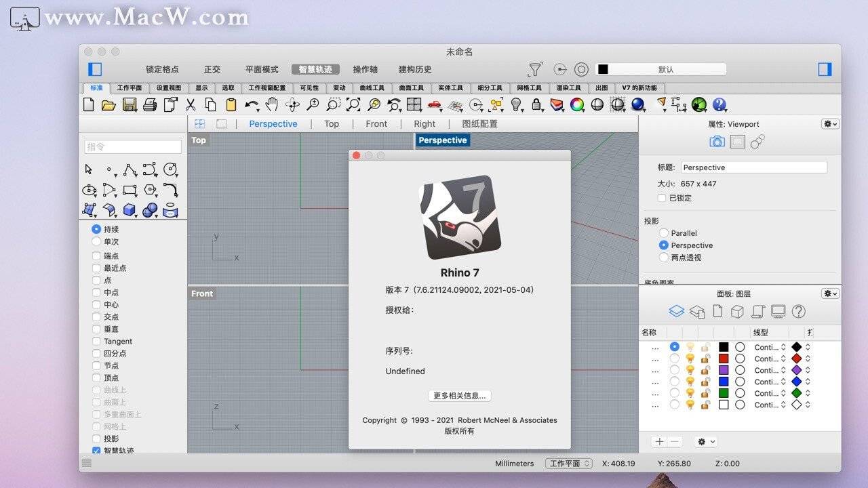868x488 pixels.
Task: Check the 已锁定 checkbox
Action: point(662,198)
